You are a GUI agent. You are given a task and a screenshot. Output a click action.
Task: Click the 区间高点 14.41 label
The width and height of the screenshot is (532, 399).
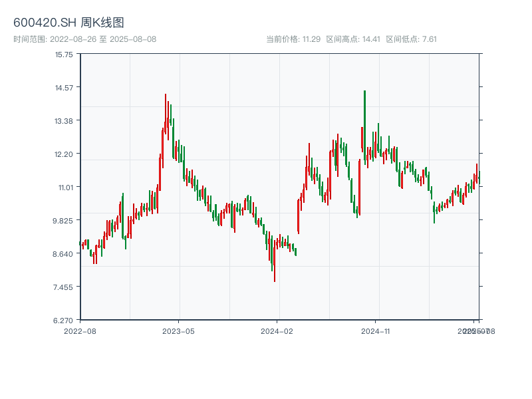[352, 39]
